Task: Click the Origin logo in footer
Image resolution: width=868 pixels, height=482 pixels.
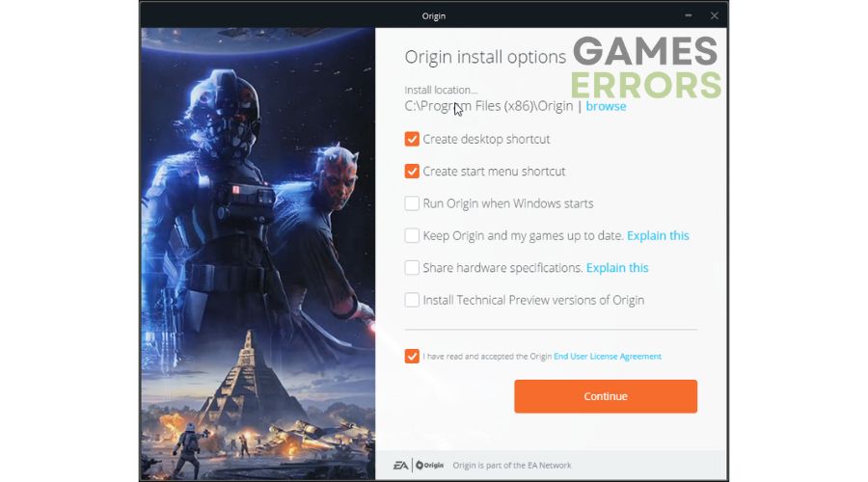Action: (x=429, y=466)
